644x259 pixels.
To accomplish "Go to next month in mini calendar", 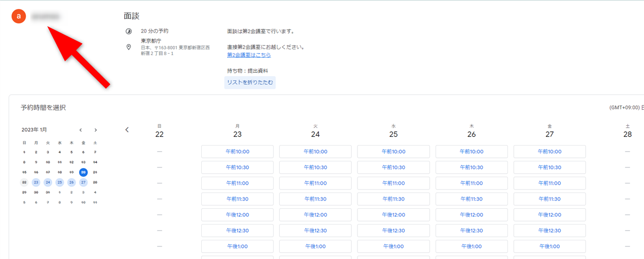I will tap(95, 130).
